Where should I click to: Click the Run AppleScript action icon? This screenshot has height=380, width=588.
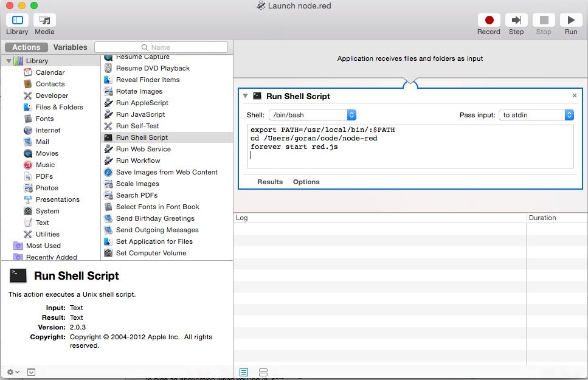(108, 103)
